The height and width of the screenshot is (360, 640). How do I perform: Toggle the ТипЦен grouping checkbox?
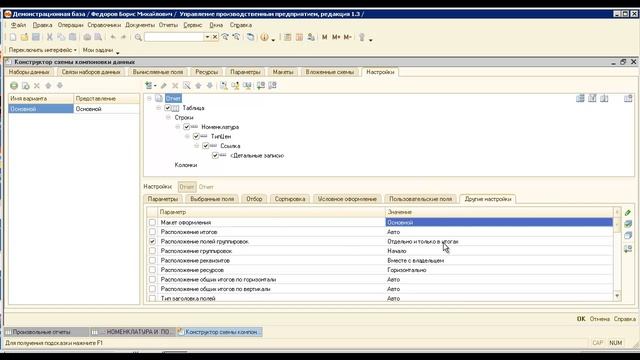pyautogui.click(x=196, y=136)
